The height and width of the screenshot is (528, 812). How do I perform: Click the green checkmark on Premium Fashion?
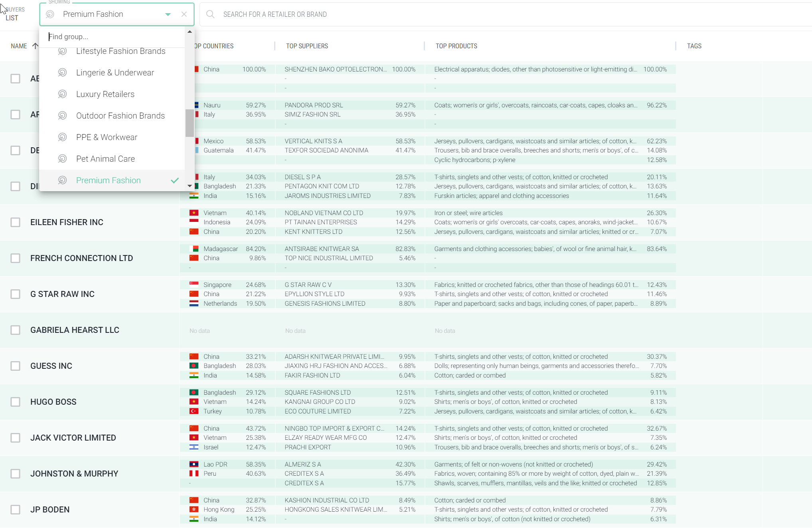tap(175, 180)
